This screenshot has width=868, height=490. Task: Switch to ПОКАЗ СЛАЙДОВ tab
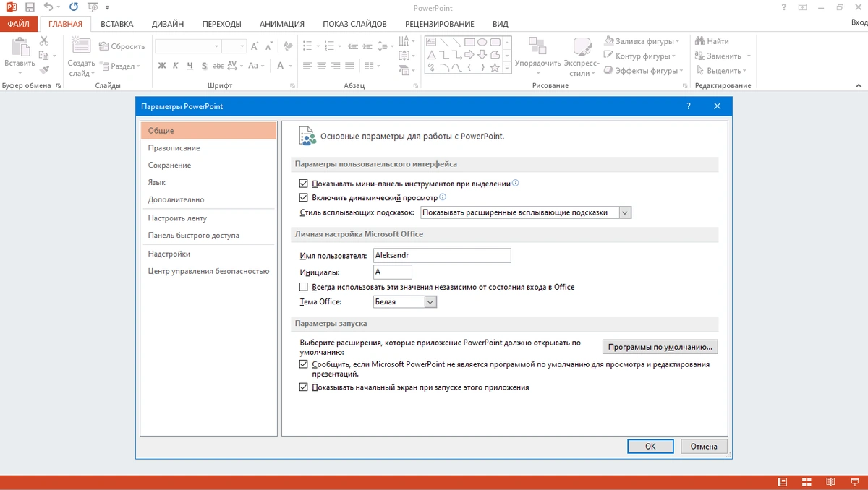[354, 24]
